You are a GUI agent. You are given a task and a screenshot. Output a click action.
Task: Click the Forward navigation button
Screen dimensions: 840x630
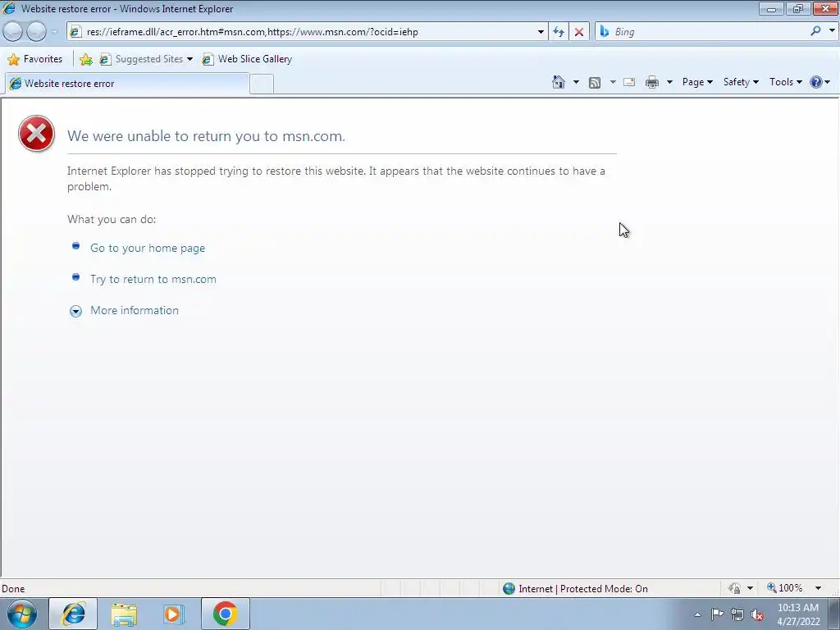36,32
